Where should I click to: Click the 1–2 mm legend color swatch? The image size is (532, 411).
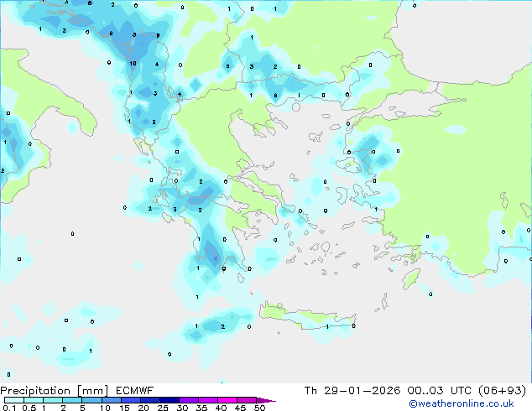pos(53,400)
